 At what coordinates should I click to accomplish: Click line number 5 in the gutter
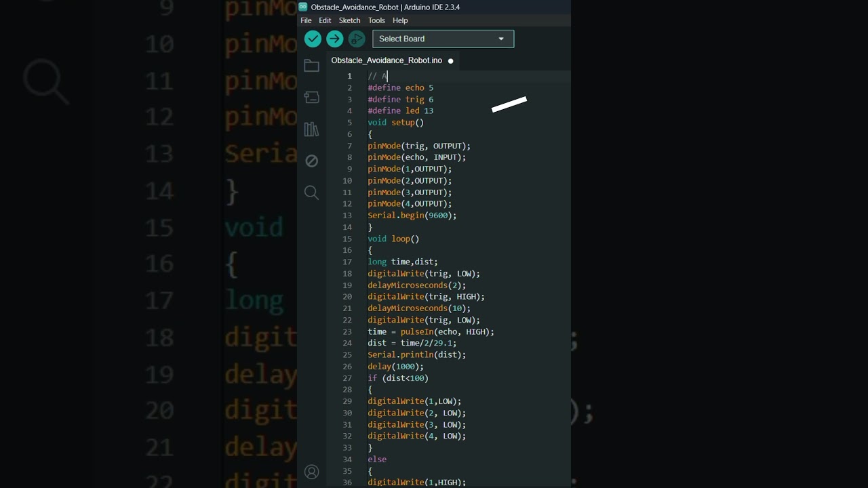pos(349,123)
